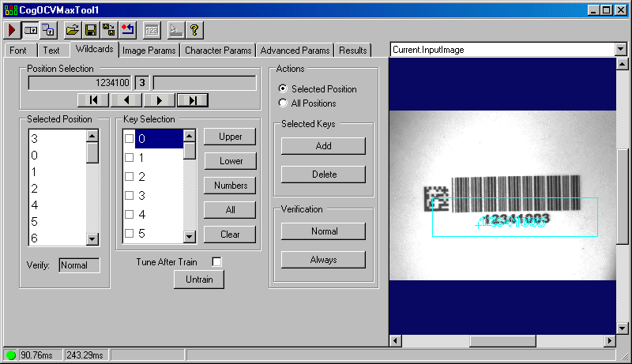Click image display vertical scroll down arrow
Image resolution: width=632 pixels, height=364 pixels.
[622, 328]
